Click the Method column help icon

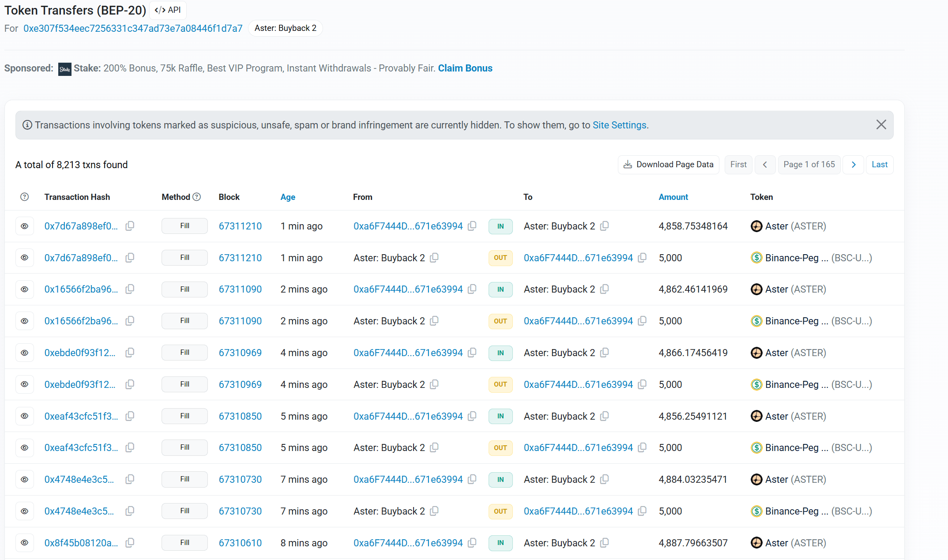(x=197, y=197)
